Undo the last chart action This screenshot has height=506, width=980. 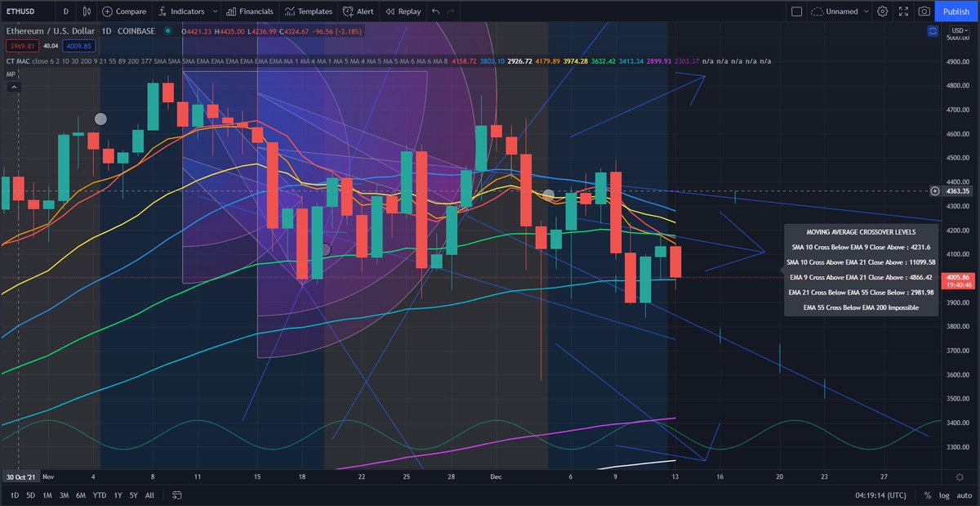(x=436, y=11)
